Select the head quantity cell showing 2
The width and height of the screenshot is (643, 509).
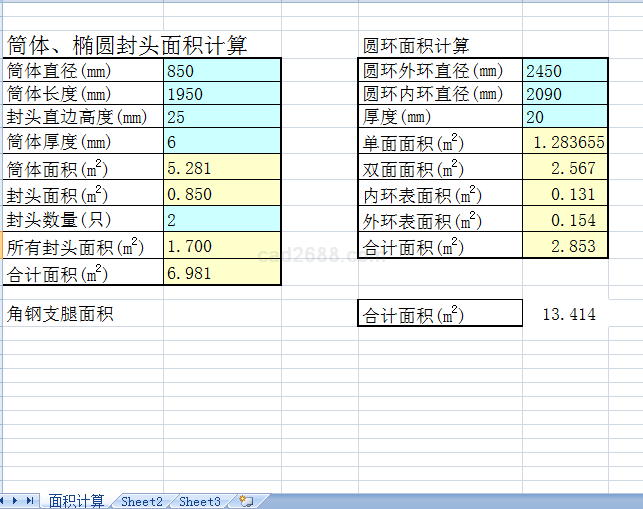[222, 220]
